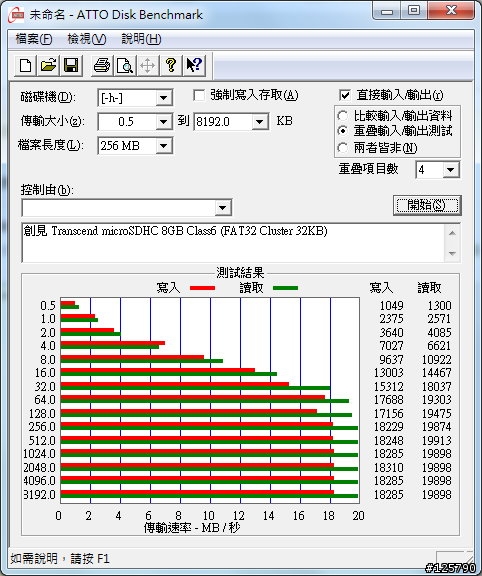
Task: Select the 兩者皆非(N) radio button
Action: [x=343, y=148]
